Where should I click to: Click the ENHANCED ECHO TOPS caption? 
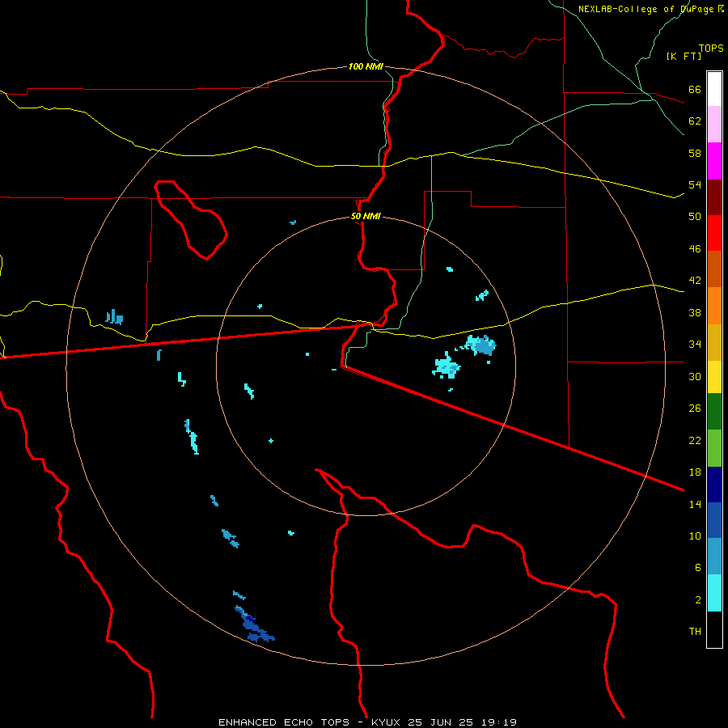click(284, 722)
